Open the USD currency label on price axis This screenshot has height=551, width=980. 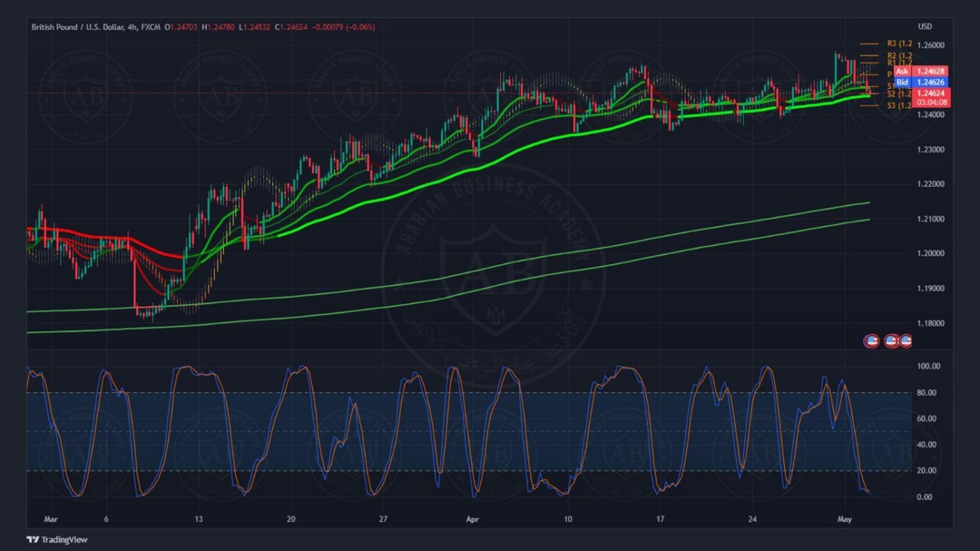(x=925, y=27)
